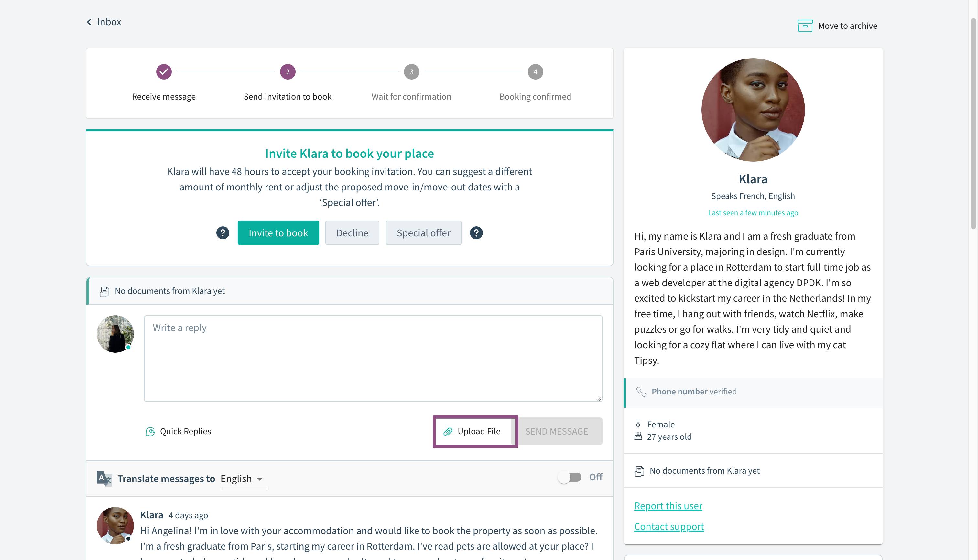The image size is (978, 560).
Task: Click the Quick Replies chat icon
Action: (150, 432)
